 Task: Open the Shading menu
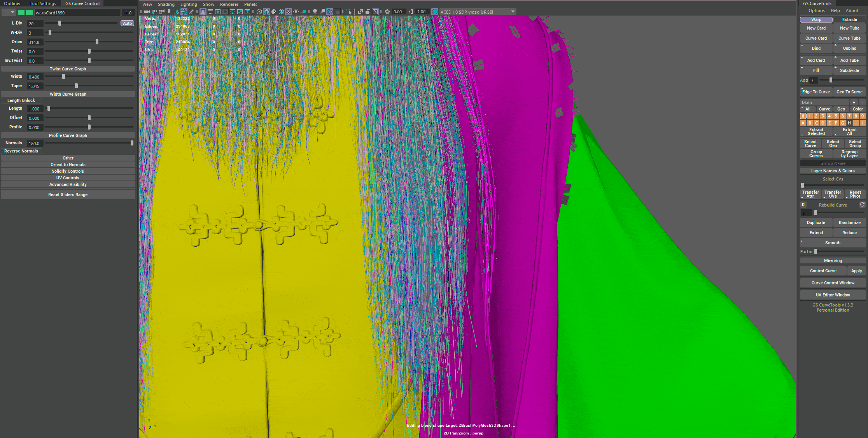[x=166, y=4]
